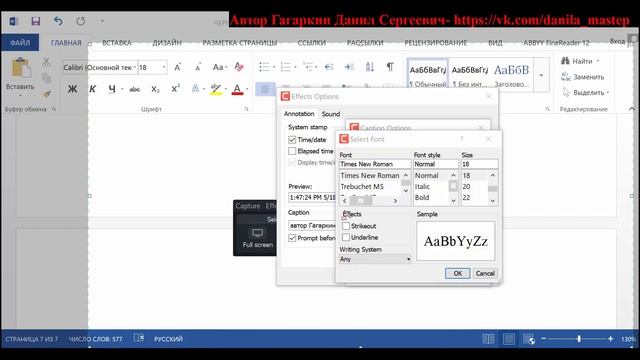
Task: Apply italic (К) formatting
Action: pyautogui.click(x=92, y=89)
